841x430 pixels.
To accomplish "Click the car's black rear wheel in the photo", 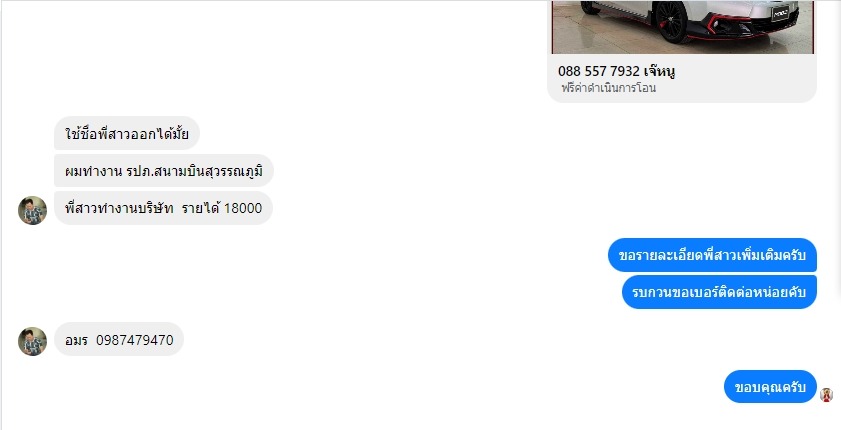I will click(670, 21).
